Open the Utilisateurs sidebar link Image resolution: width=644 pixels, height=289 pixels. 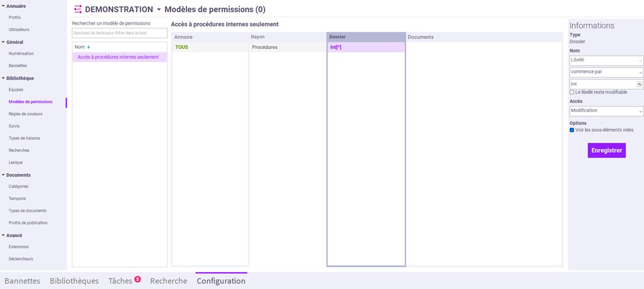(19, 30)
